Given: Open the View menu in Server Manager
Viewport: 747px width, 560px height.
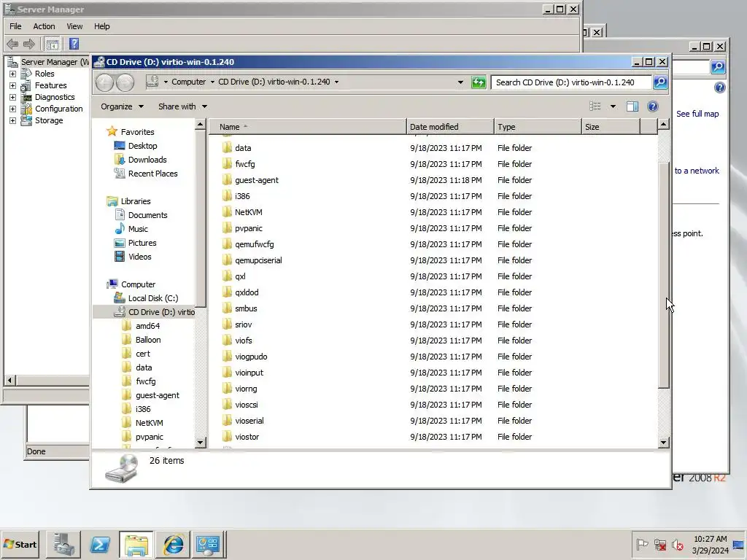Looking at the screenshot, I should pyautogui.click(x=74, y=26).
